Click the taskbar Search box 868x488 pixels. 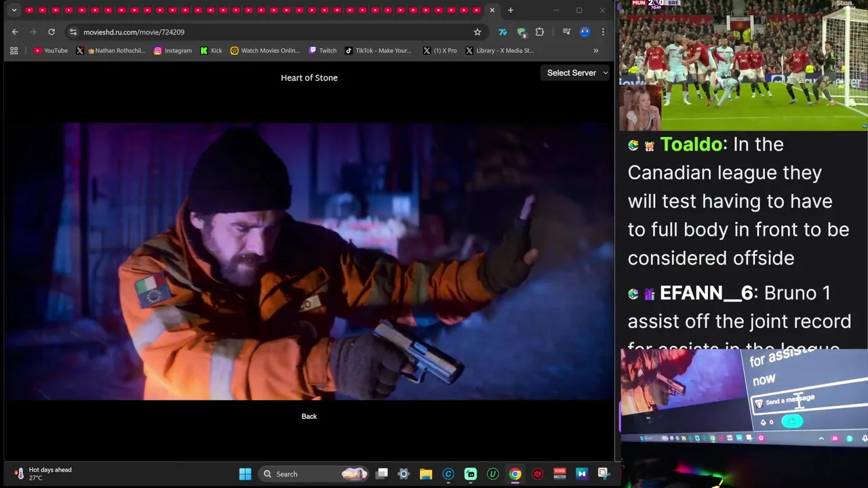tap(313, 474)
